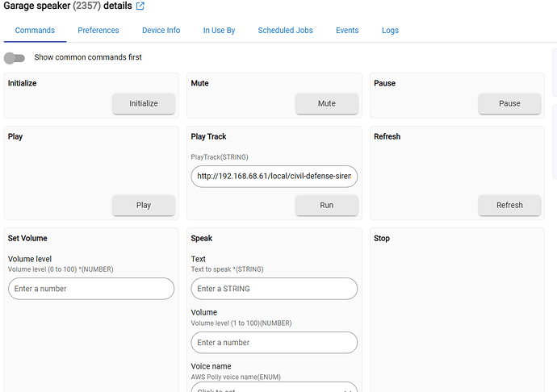Click the PlayTrack URL input field
The width and height of the screenshot is (557, 392).
[274, 176]
